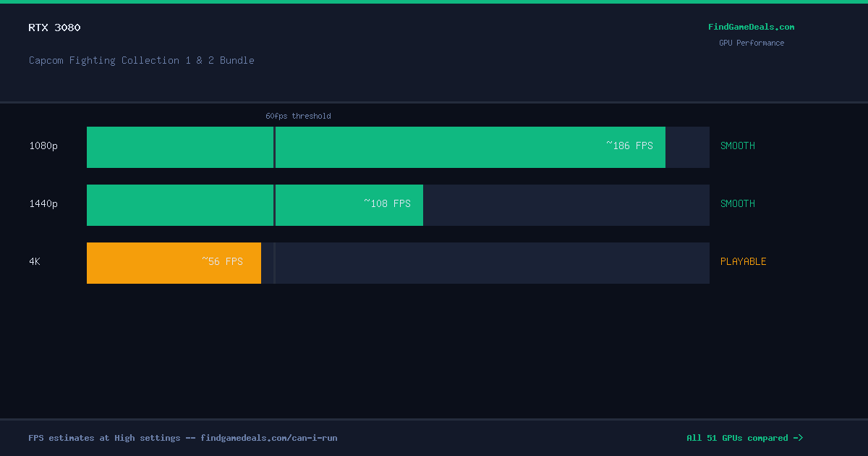Click the SMOOTH rating for 1080p
This screenshot has height=456, width=868.
(737, 145)
